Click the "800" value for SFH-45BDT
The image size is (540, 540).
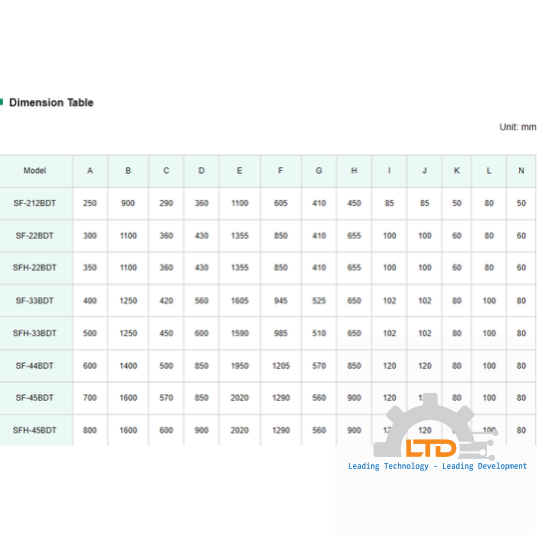[90, 430]
